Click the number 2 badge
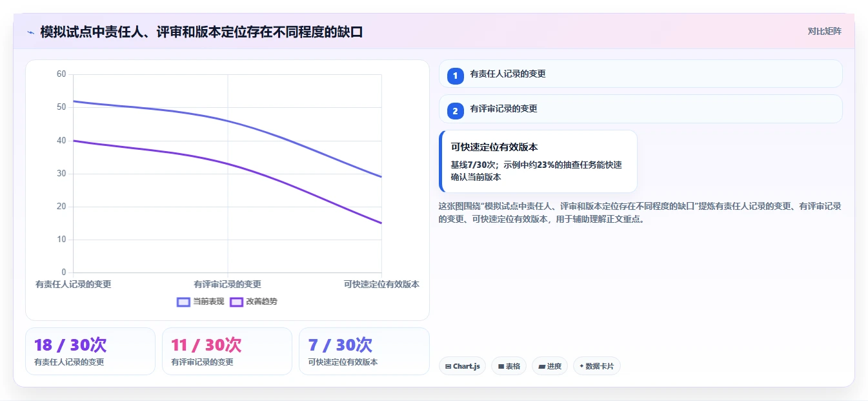The width and height of the screenshot is (868, 401). point(455,110)
